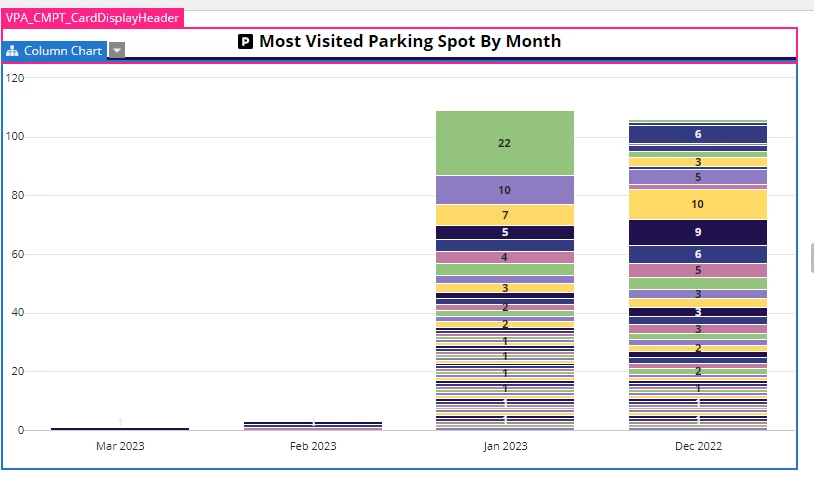Click the pink 5 segment in Dec 2022
This screenshot has width=814, height=485.
point(698,270)
